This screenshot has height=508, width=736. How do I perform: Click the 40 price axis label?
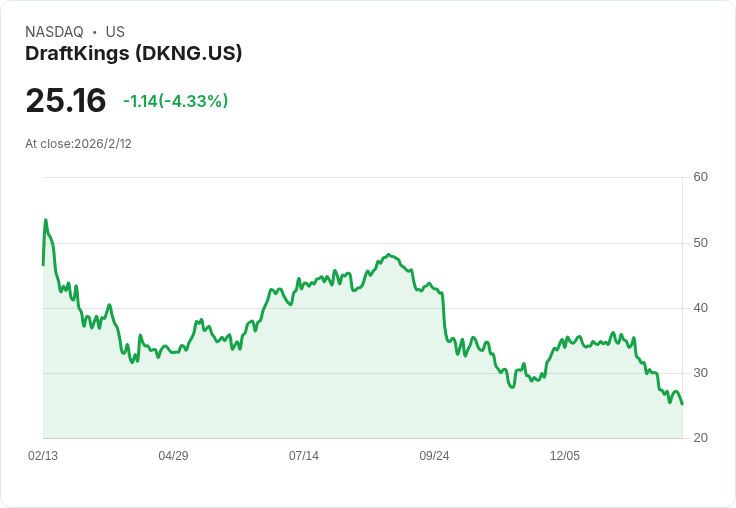[700, 308]
